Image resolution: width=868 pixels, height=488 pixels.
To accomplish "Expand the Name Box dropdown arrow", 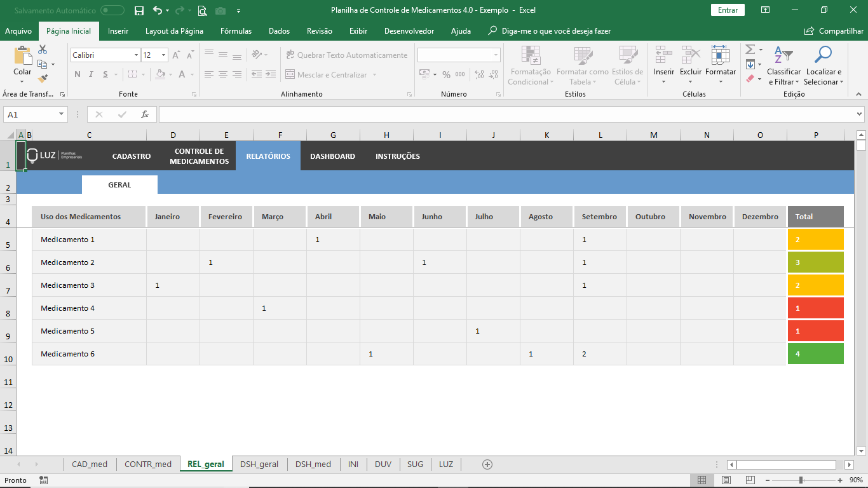I will coord(62,114).
